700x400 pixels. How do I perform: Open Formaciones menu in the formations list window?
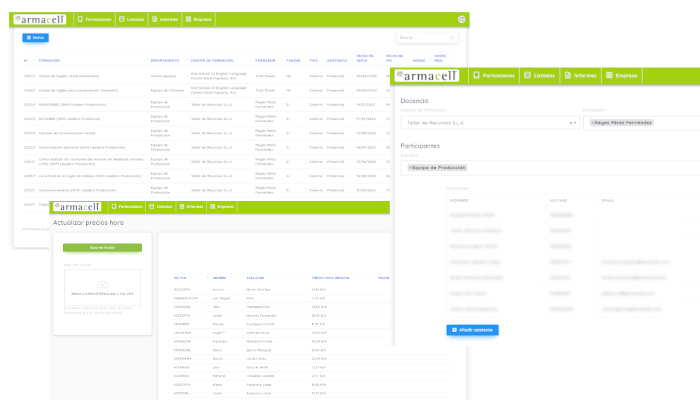coord(95,19)
